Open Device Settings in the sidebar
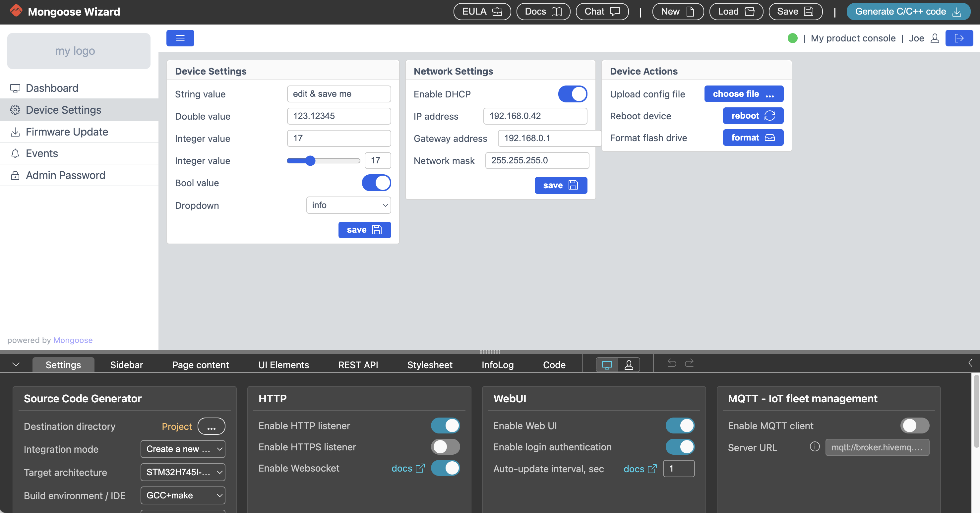This screenshot has height=513, width=980. click(x=79, y=110)
